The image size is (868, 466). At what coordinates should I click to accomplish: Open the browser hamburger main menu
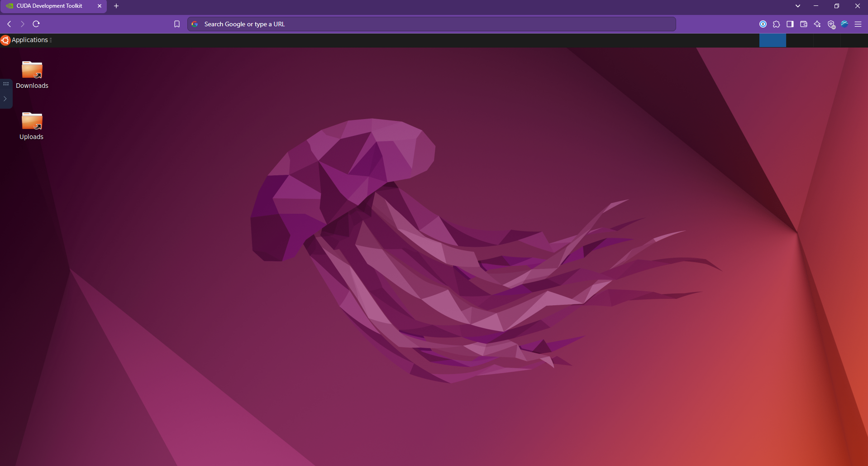(858, 24)
